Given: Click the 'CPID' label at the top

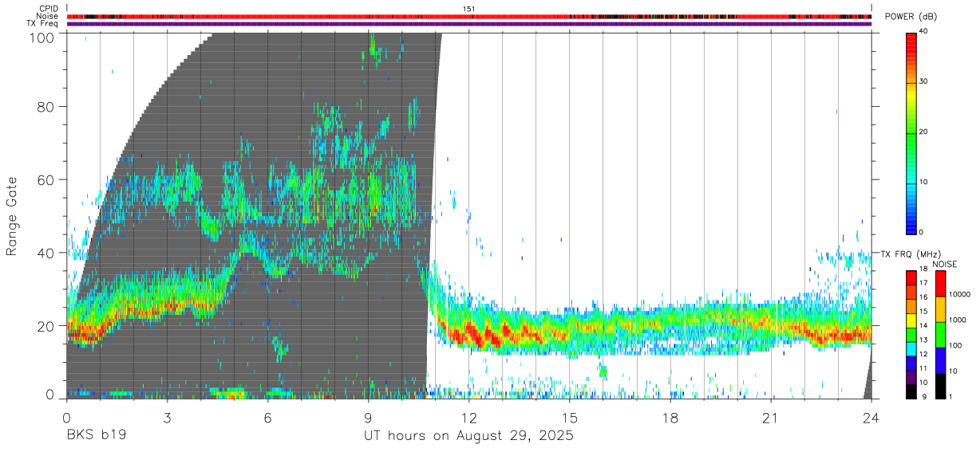Looking at the screenshot, I should [49, 8].
